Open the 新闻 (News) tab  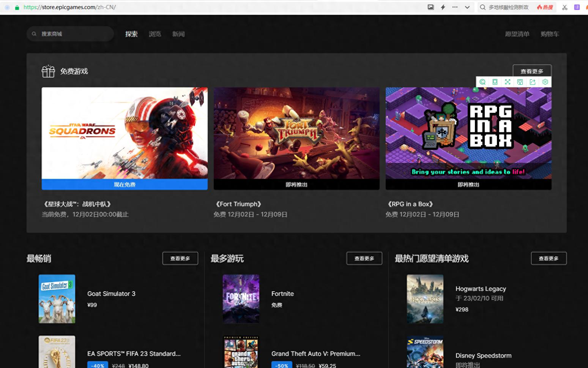point(178,34)
